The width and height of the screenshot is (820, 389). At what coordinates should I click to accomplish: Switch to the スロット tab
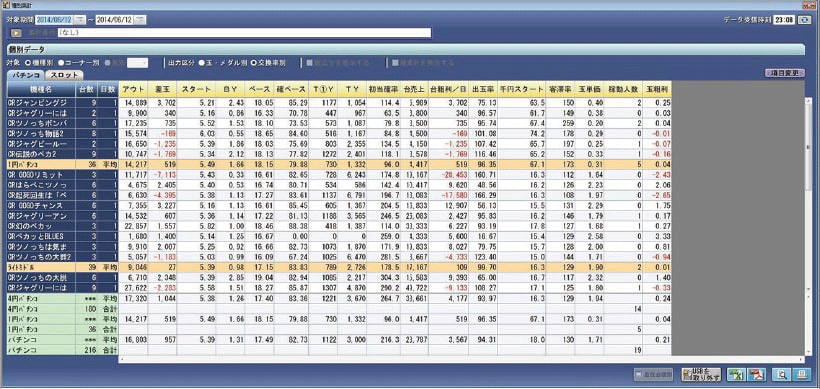point(65,75)
